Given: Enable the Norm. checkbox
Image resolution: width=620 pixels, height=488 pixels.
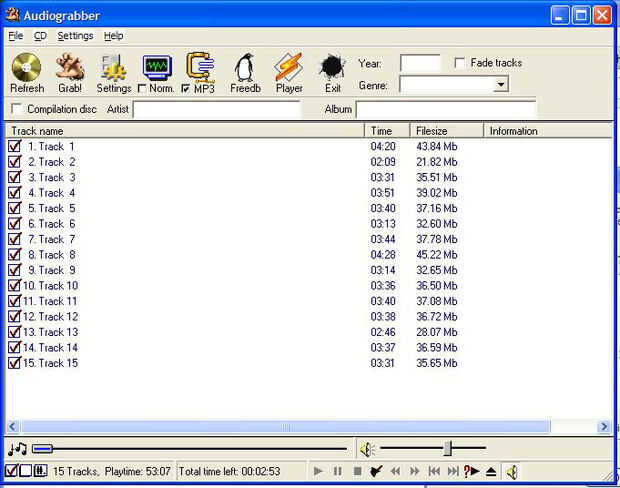Looking at the screenshot, I should pos(142,89).
